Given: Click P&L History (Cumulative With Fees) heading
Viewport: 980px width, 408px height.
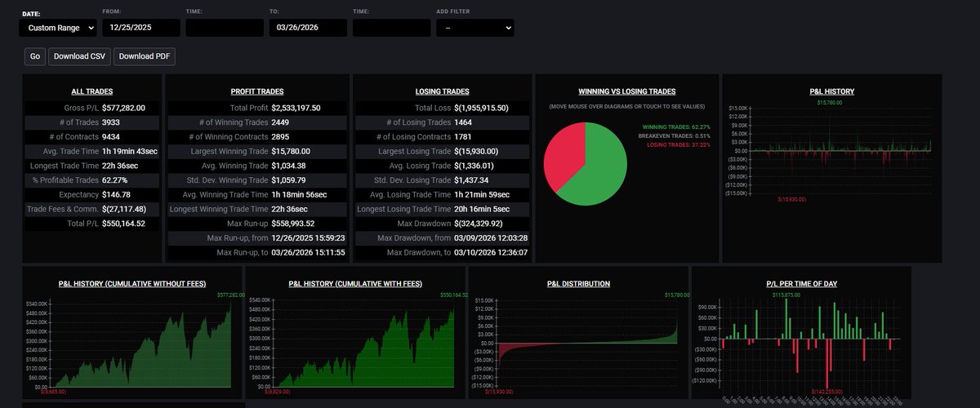Looking at the screenshot, I should coord(355,284).
